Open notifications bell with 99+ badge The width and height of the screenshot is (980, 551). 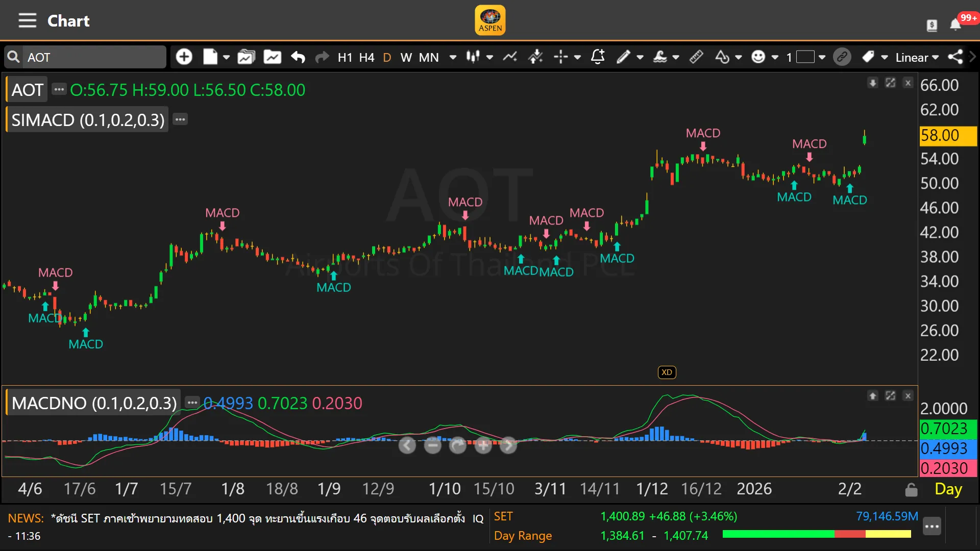pos(955,24)
